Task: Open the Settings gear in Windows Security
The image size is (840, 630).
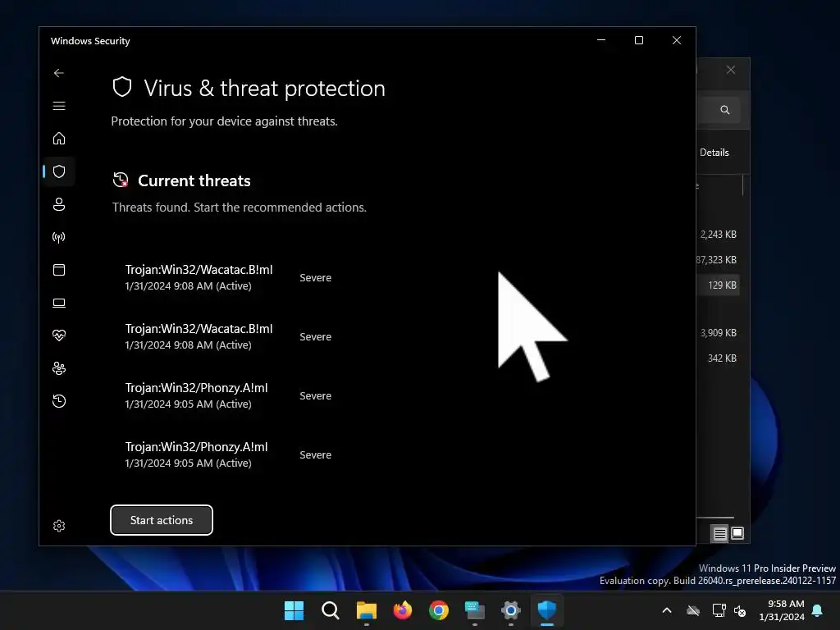Action: tap(59, 526)
